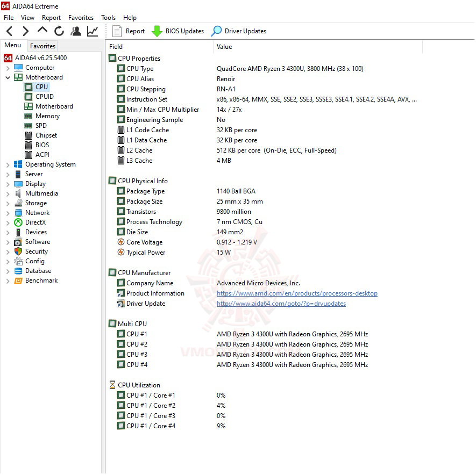Image resolution: width=476 pixels, height=475 pixels.
Task: Open the Chipset section icon
Action: (29, 135)
